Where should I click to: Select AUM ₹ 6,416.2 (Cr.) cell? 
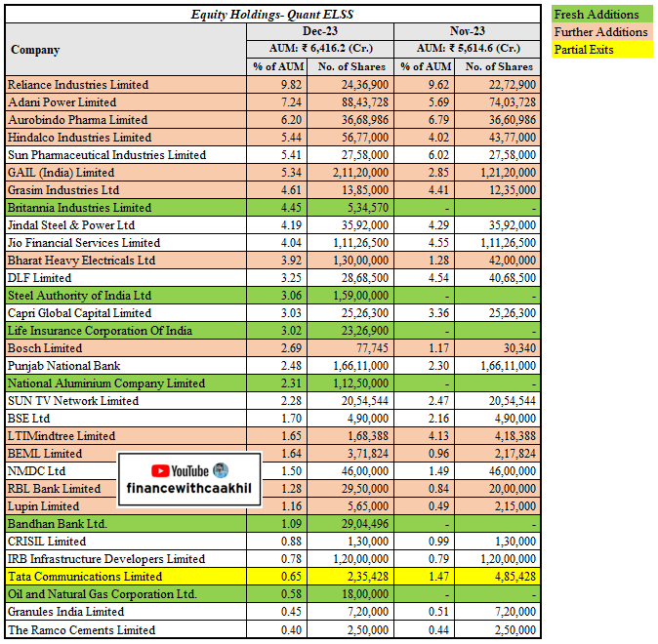(x=320, y=49)
